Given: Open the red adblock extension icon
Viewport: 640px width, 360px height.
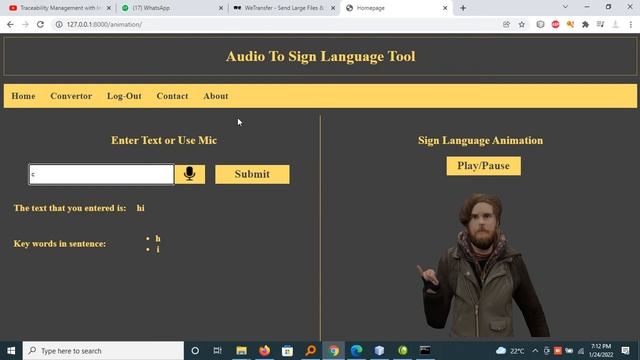Looking at the screenshot, I should tap(556, 24).
